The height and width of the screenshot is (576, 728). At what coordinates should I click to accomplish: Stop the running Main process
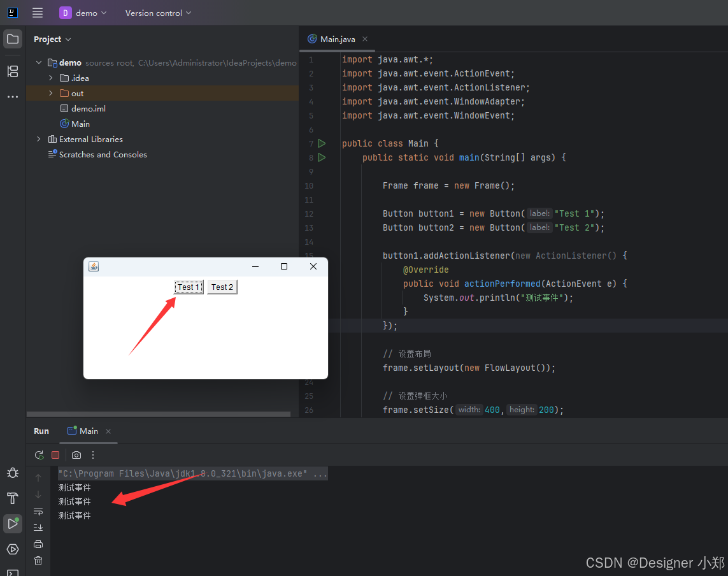tap(55, 455)
